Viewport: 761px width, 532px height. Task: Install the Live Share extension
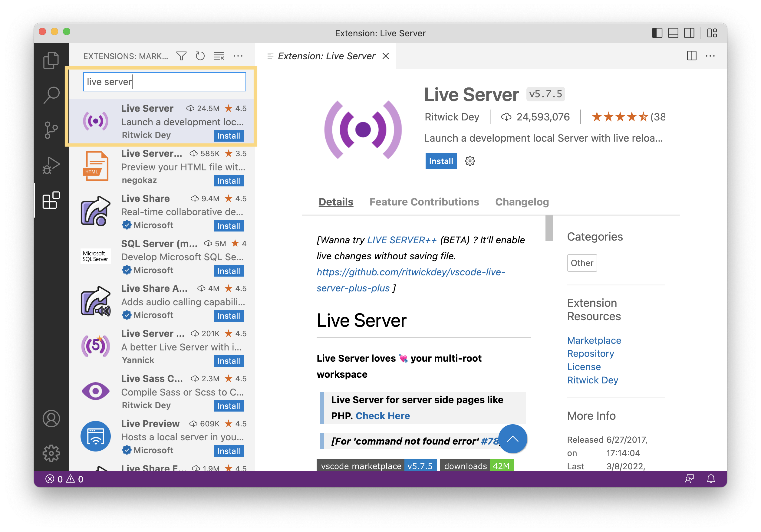tap(229, 226)
